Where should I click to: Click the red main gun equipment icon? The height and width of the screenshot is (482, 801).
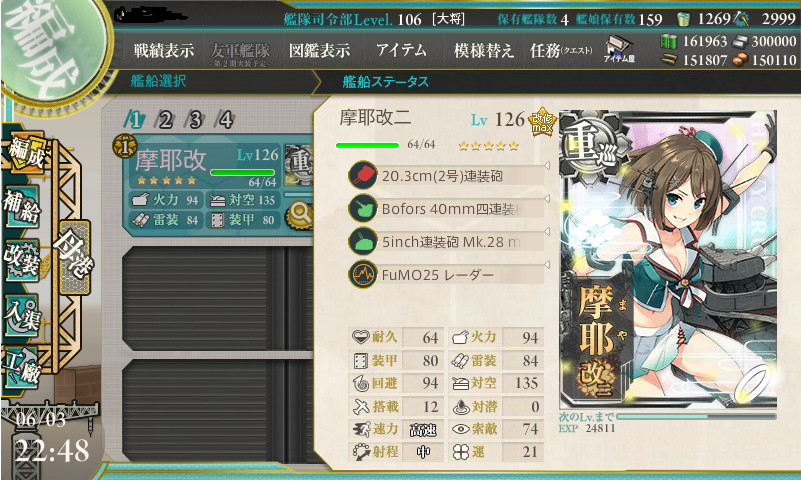pyautogui.click(x=362, y=176)
